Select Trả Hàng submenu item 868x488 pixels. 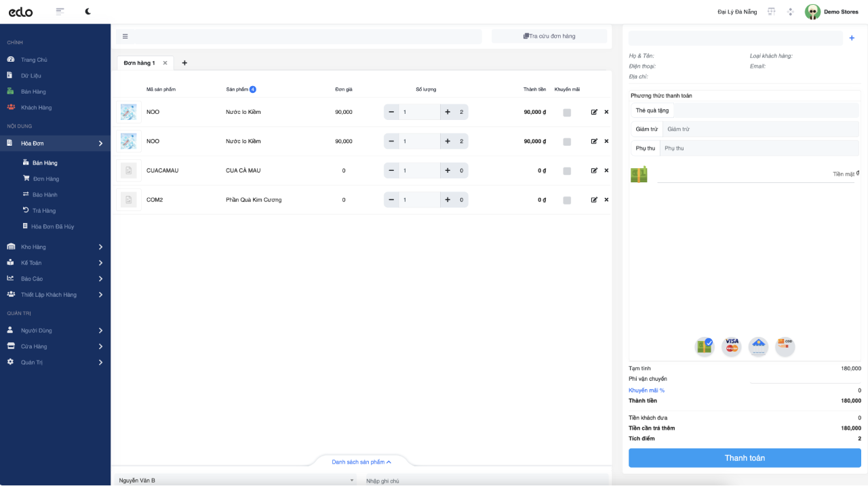(44, 211)
